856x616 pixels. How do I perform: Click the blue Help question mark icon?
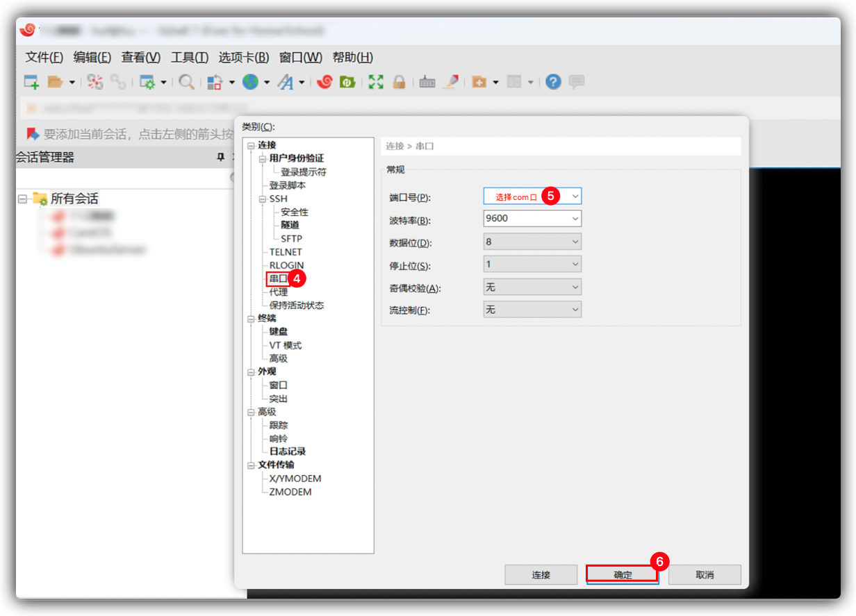(x=553, y=82)
